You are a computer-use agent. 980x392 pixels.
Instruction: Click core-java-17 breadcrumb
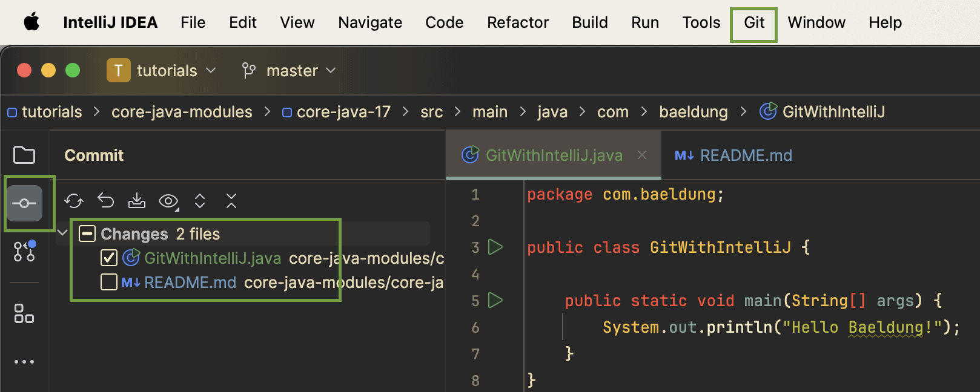click(343, 112)
